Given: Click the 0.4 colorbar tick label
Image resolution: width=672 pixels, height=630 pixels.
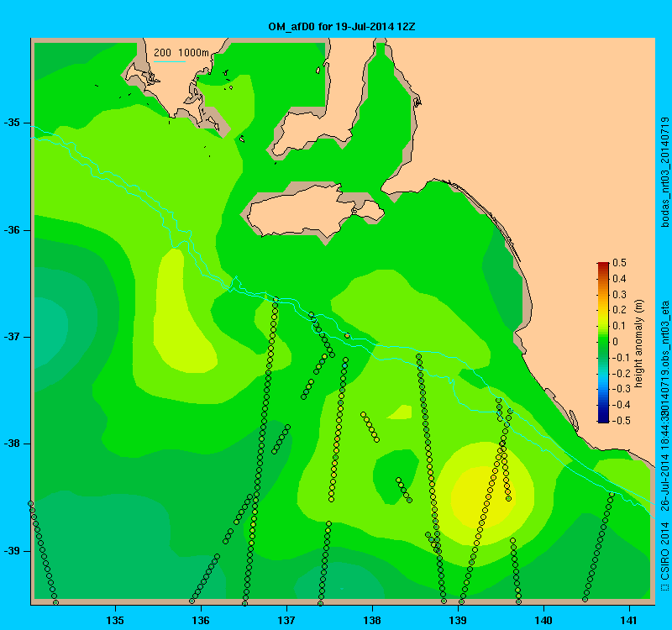Looking at the screenshot, I should pyautogui.click(x=619, y=279).
